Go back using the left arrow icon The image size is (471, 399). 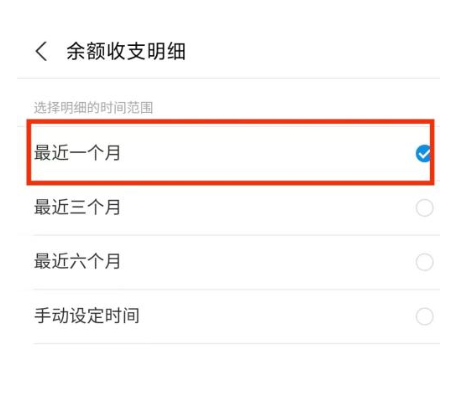[41, 52]
